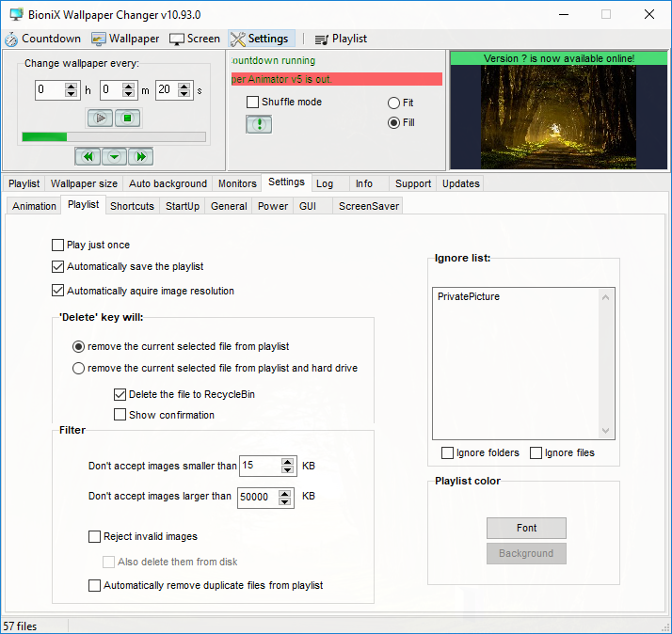Decrease the minutes value
Screen dimensions: 672x634
coord(128,94)
